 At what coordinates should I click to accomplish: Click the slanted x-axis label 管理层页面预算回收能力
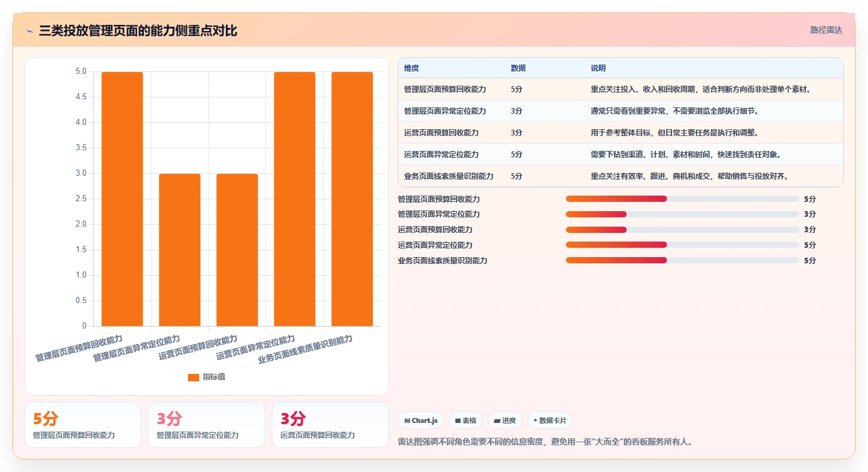tap(79, 348)
